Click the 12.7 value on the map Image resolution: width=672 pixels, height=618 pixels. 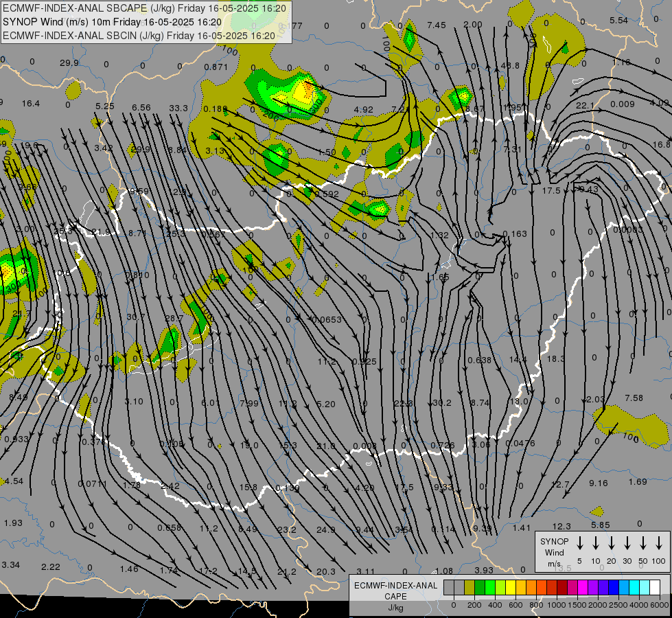[x=559, y=484]
